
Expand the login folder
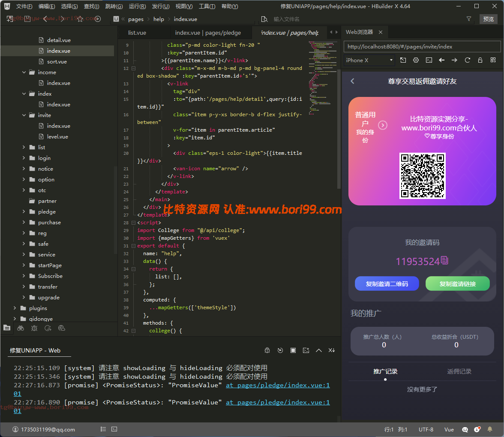tap(24, 158)
